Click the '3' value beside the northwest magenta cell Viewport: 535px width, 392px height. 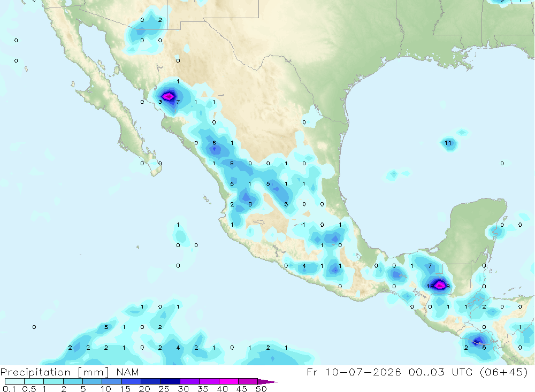pyautogui.click(x=160, y=102)
